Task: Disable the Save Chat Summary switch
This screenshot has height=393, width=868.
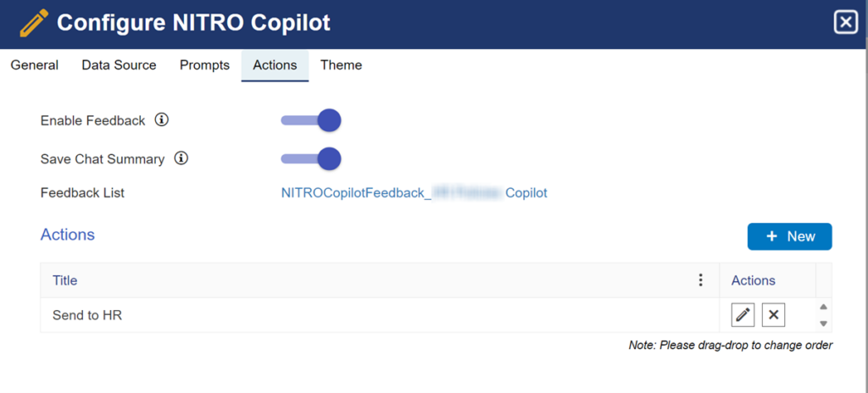Action: [x=310, y=159]
